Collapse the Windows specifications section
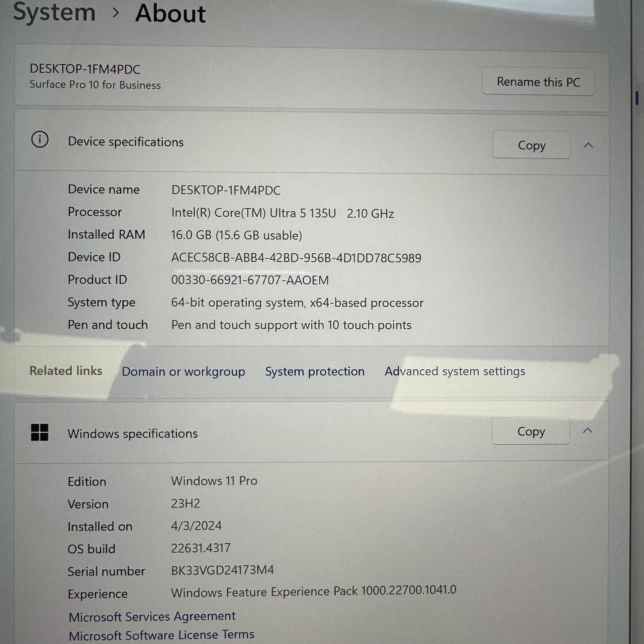The image size is (644, 644). (587, 431)
